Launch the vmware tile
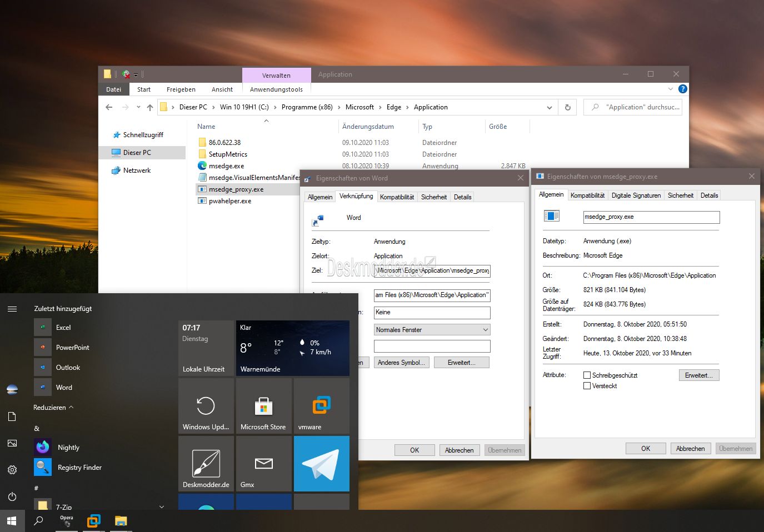Viewport: 764px width, 532px height. [x=322, y=406]
